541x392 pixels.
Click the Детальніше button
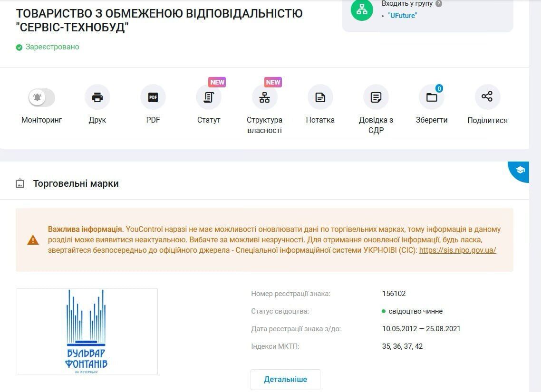(286, 380)
